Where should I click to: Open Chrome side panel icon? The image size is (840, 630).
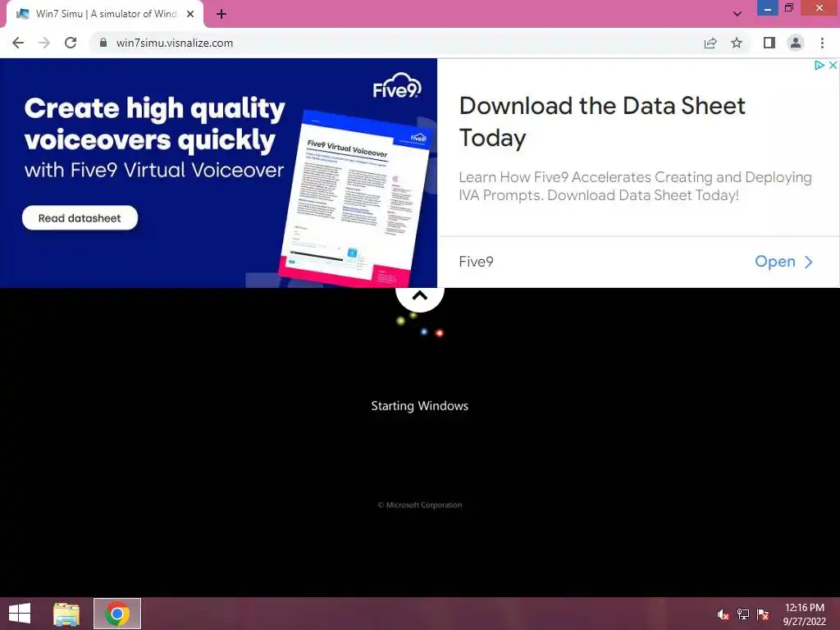769,43
